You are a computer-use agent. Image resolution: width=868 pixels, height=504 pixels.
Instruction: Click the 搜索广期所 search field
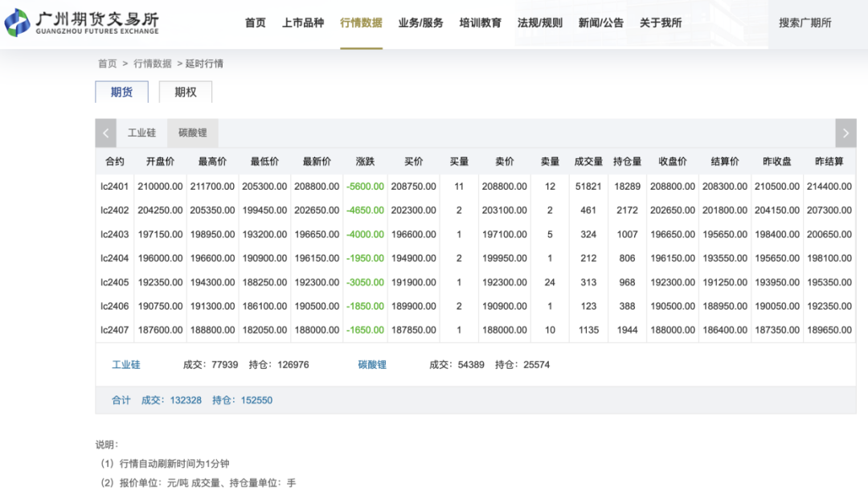[805, 23]
